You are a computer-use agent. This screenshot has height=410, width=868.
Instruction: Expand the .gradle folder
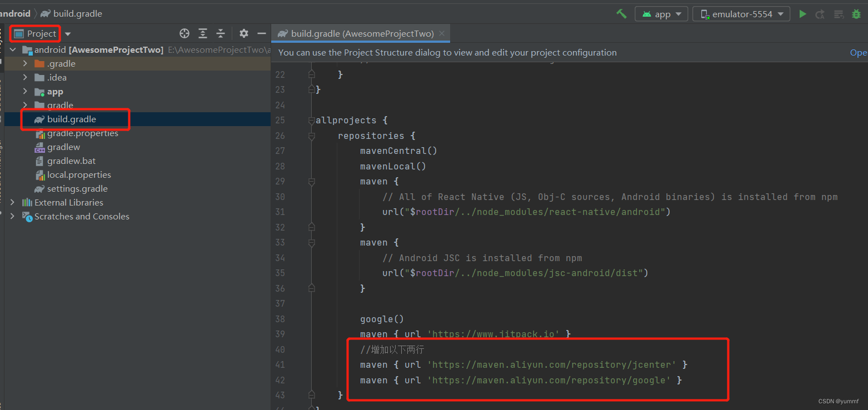[x=25, y=63]
